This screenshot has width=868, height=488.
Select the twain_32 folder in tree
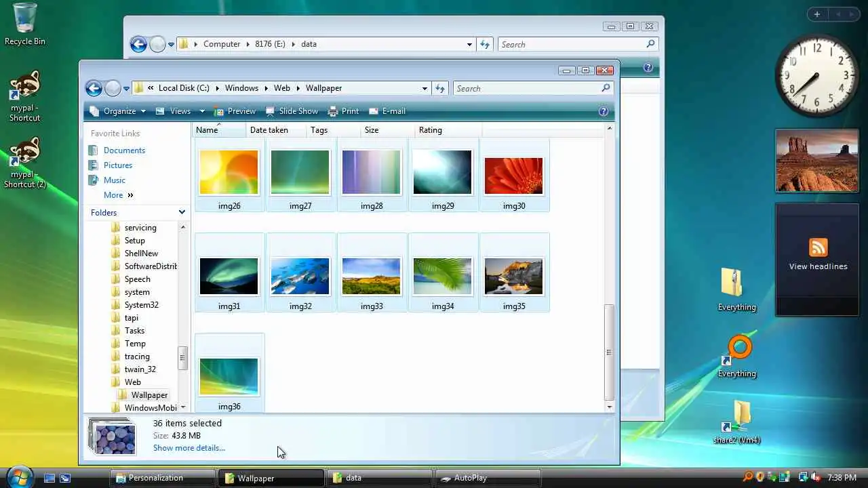(x=140, y=369)
